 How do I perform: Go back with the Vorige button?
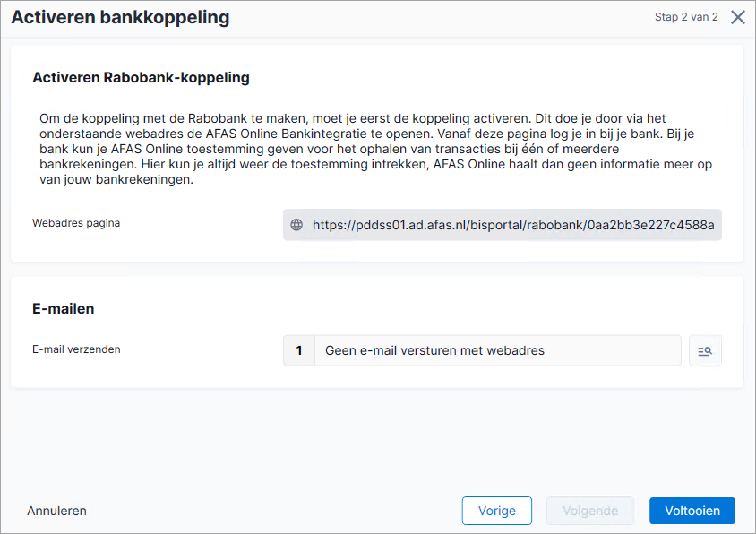[496, 511]
